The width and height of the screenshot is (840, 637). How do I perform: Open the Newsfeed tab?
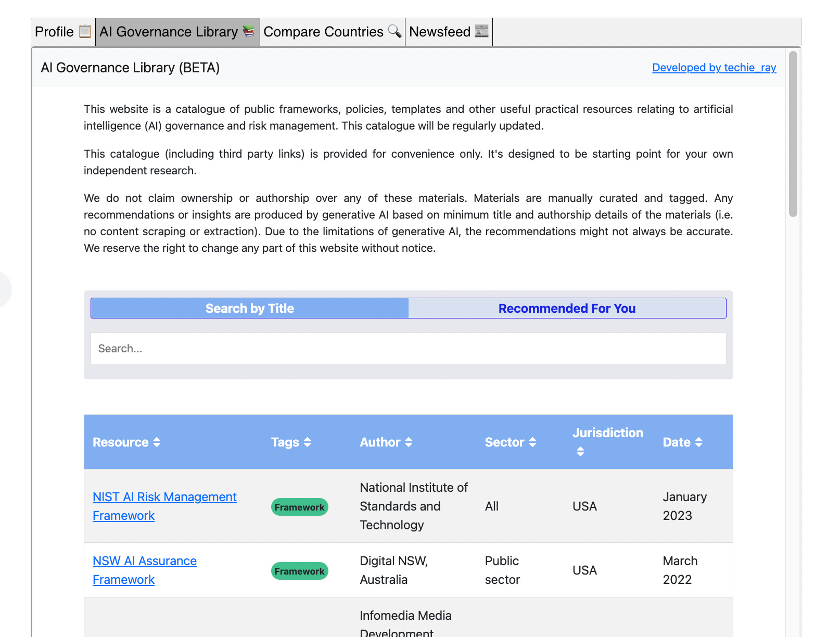click(x=449, y=32)
